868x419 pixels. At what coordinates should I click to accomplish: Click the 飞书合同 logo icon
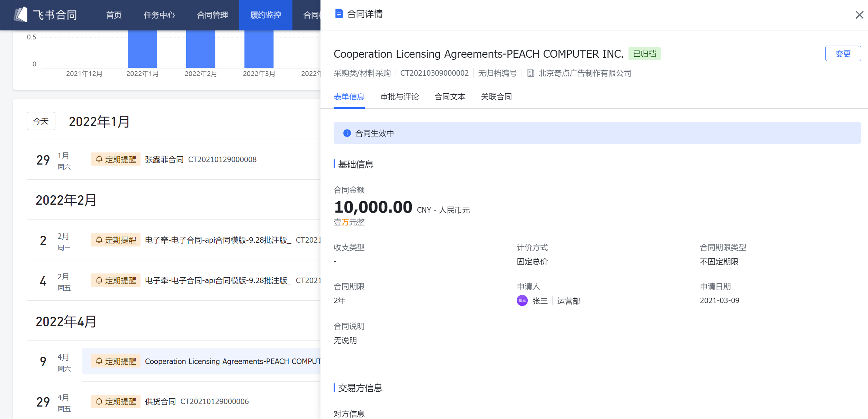pos(20,15)
